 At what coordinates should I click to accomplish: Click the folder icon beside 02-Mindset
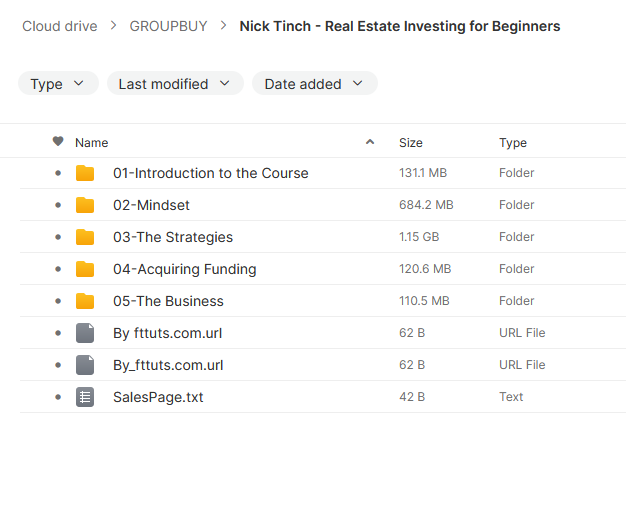point(85,205)
